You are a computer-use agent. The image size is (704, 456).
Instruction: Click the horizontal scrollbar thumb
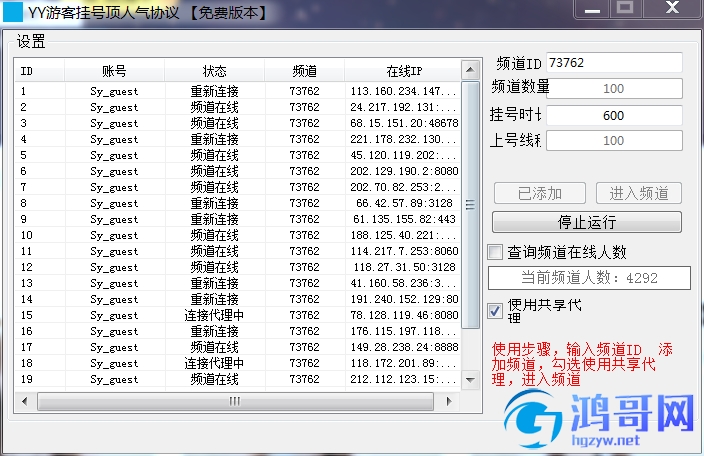pyautogui.click(x=235, y=401)
